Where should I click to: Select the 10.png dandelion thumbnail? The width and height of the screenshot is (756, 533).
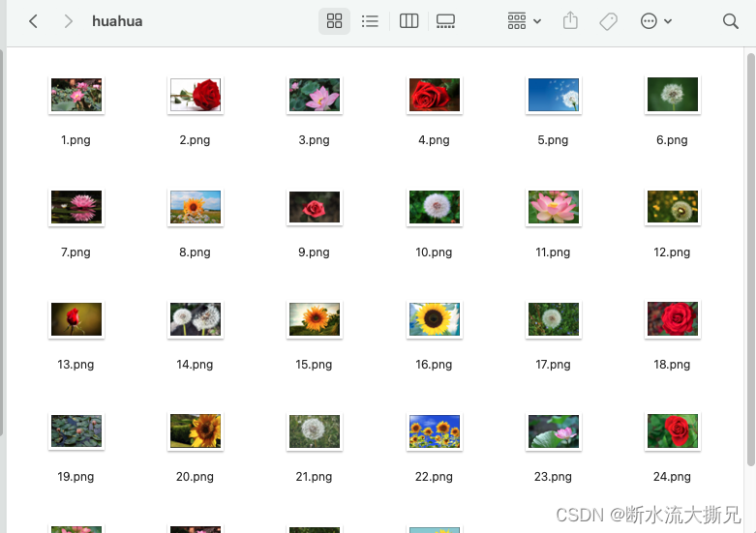pos(435,207)
